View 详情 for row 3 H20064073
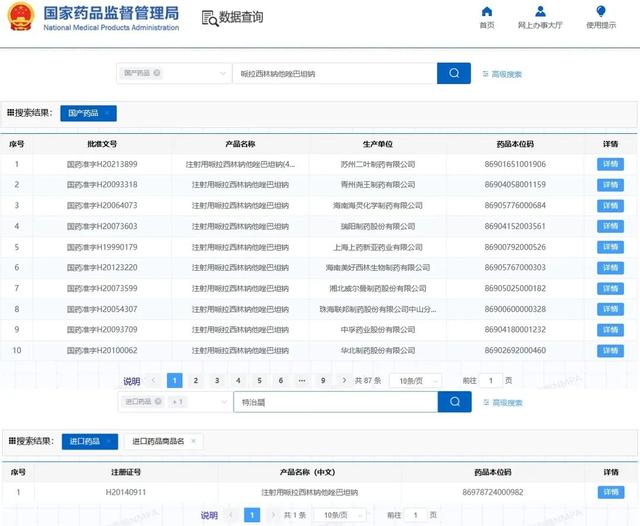 (610, 205)
